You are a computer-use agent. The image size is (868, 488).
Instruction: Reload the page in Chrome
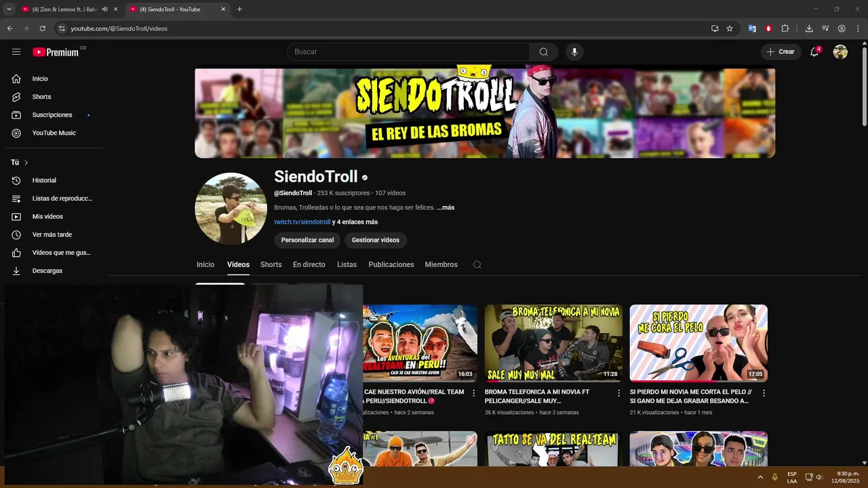(x=42, y=28)
